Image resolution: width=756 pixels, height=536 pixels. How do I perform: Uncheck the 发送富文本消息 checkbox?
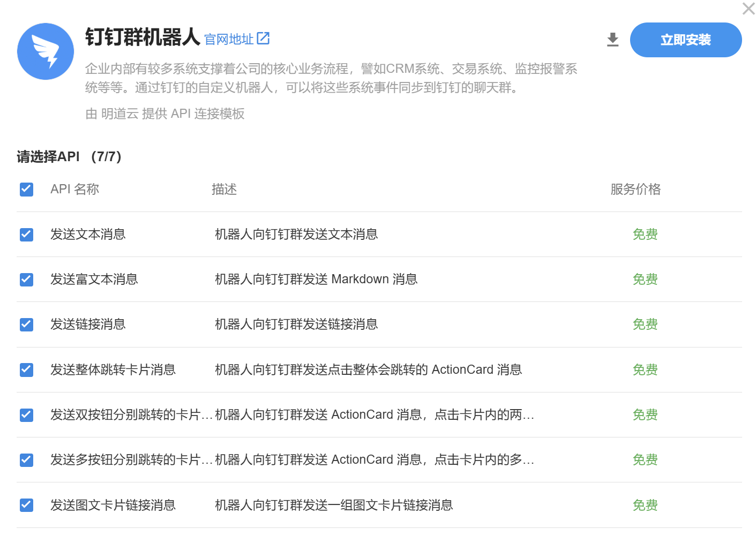[26, 280]
